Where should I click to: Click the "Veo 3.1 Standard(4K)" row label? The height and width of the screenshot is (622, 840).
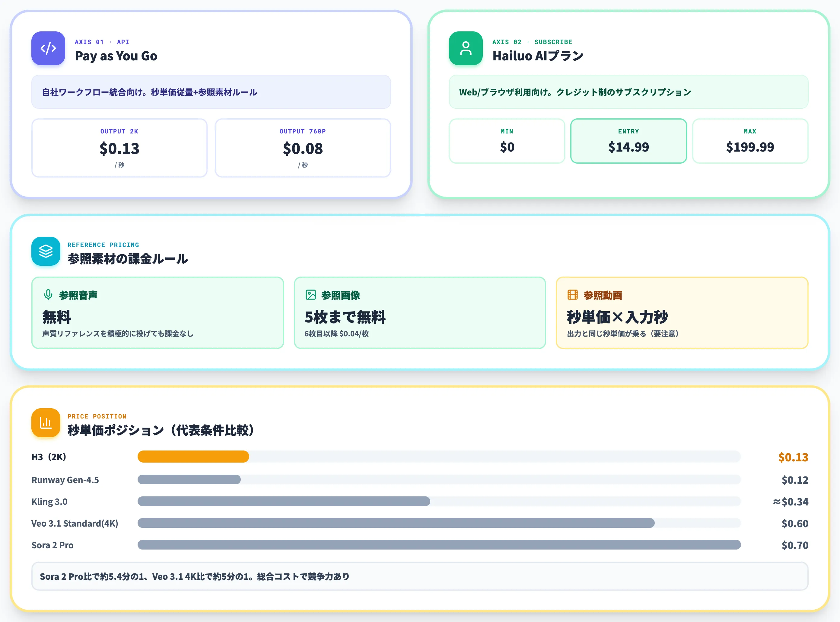point(75,524)
